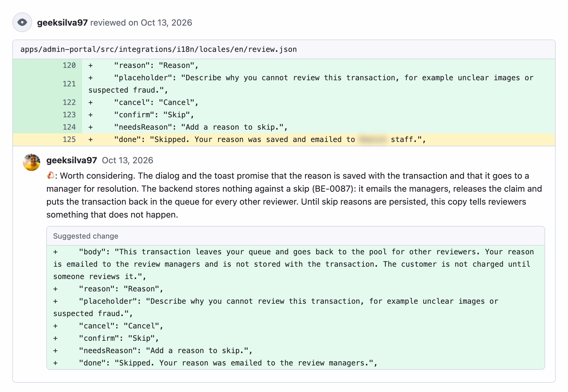Open geeksilva97 username in comment
This screenshot has height=392, width=568.
coord(72,160)
